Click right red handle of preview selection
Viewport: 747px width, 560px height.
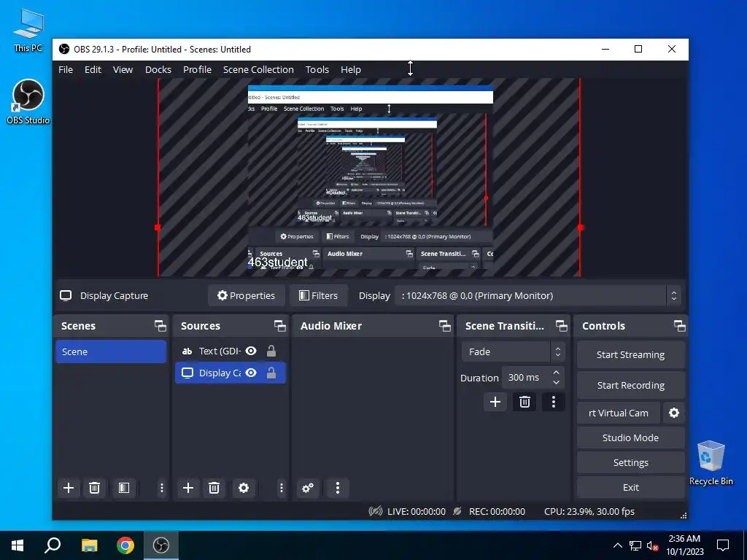[580, 227]
